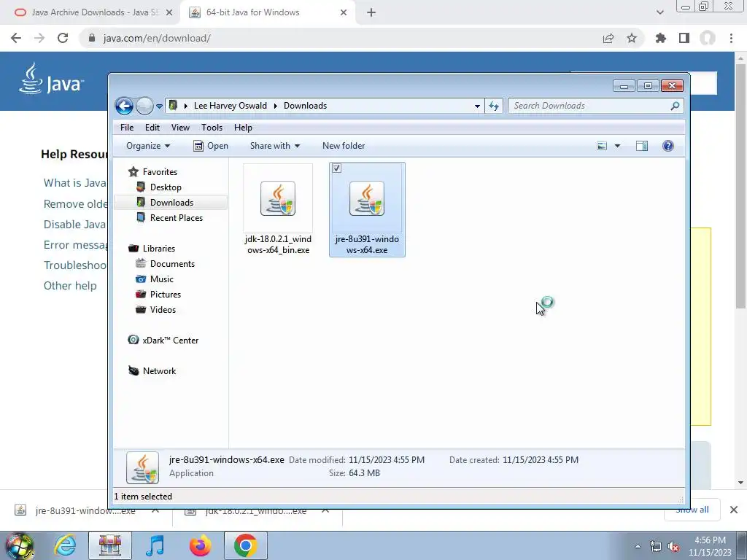Open Videos library
This screenshot has height=560, width=747.
coord(163,309)
